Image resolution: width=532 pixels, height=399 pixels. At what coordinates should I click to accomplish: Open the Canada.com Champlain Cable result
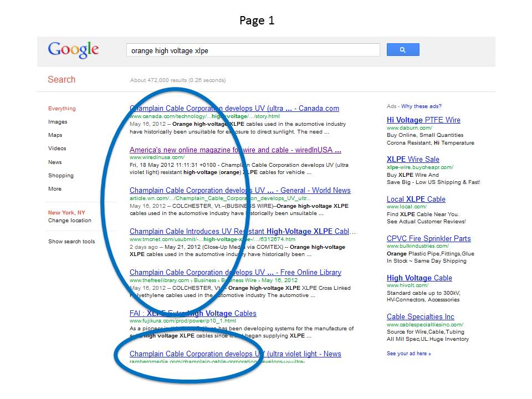[x=234, y=108]
